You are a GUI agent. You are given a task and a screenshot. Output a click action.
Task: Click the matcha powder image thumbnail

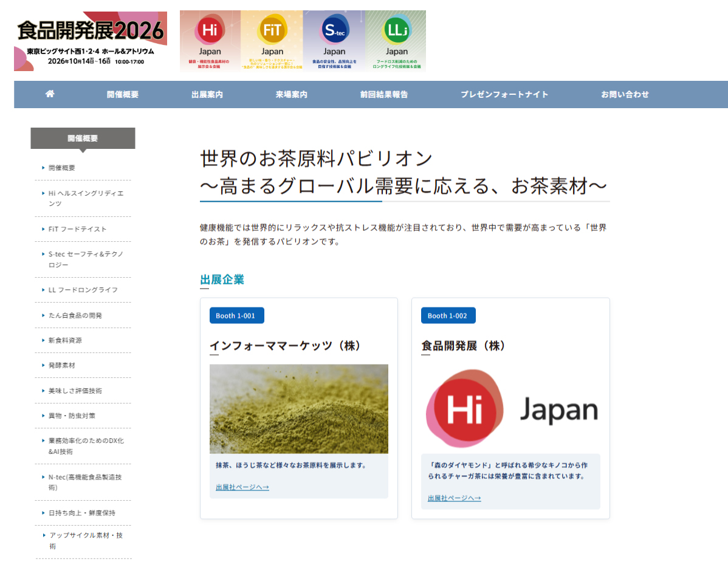point(298,408)
